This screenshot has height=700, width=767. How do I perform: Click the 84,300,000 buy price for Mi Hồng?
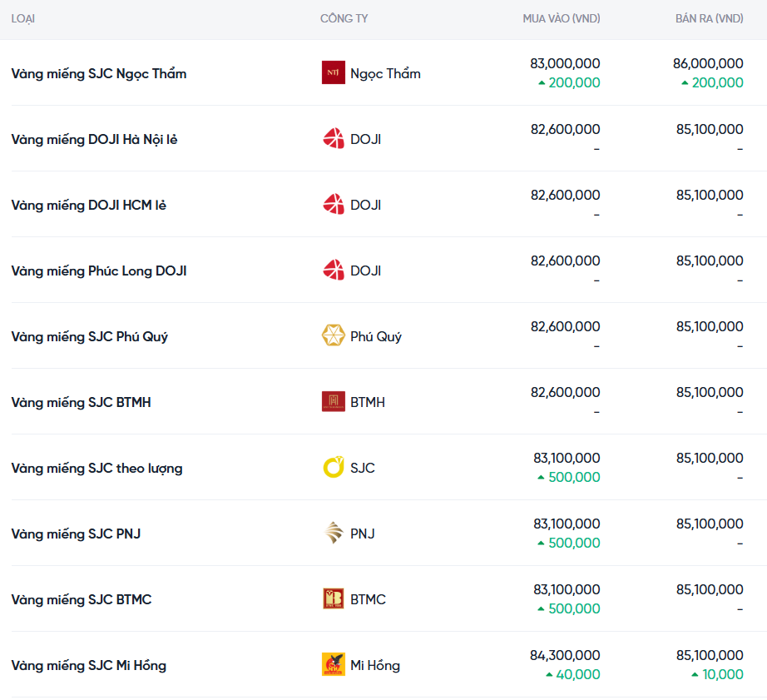point(565,655)
